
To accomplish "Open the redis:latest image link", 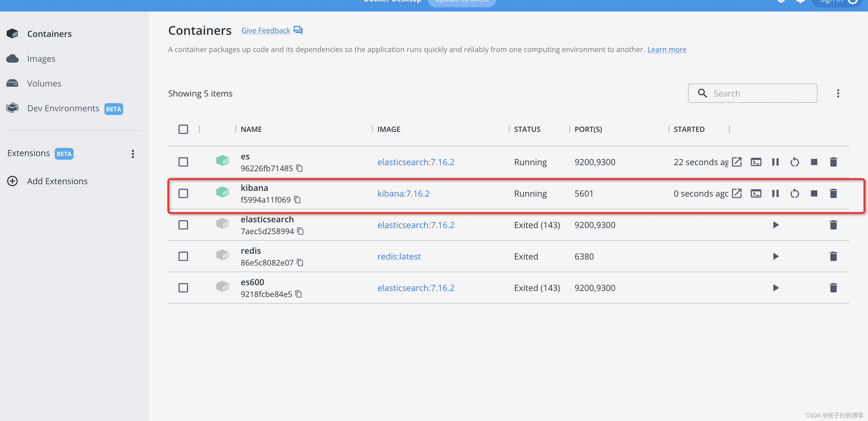I will point(399,256).
